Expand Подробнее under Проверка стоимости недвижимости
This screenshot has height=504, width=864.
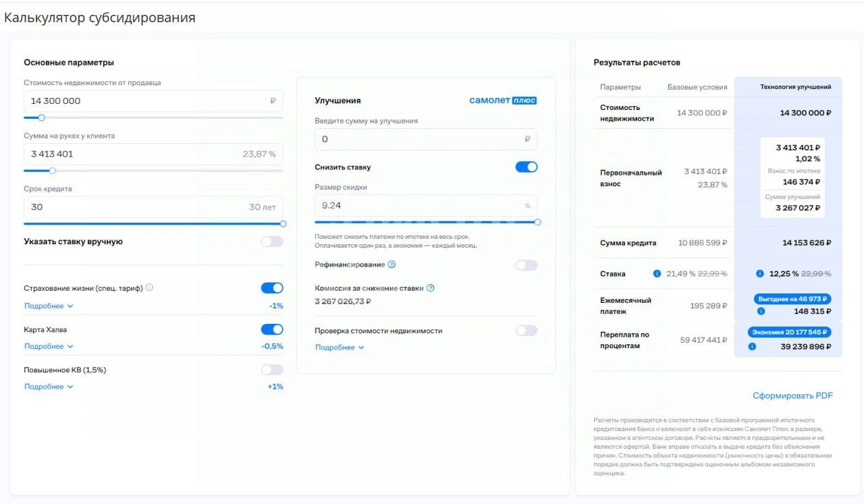tap(340, 347)
